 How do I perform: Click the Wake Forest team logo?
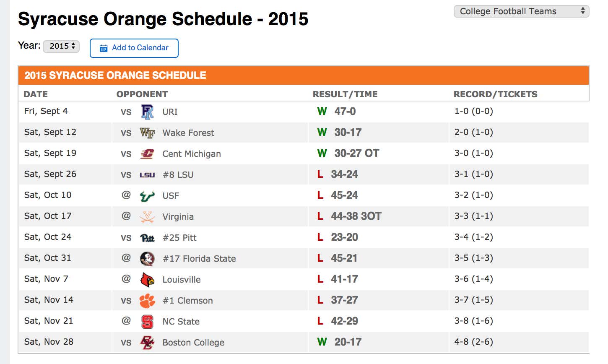click(147, 133)
